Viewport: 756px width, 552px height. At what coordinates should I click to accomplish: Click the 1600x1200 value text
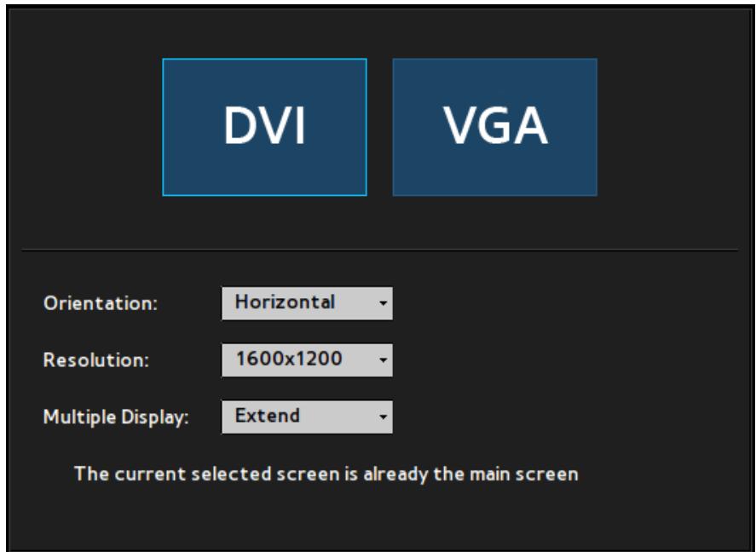click(x=289, y=359)
